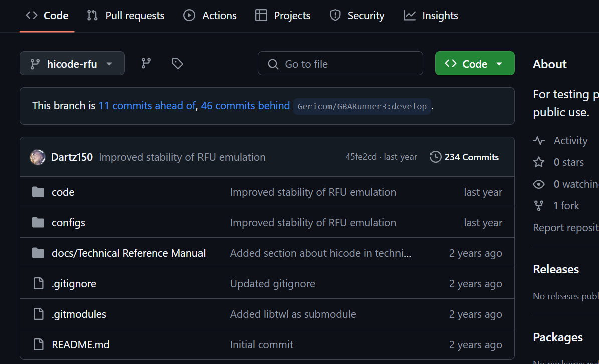599x364 pixels.
Task: View the Insights tab
Action: (x=431, y=15)
